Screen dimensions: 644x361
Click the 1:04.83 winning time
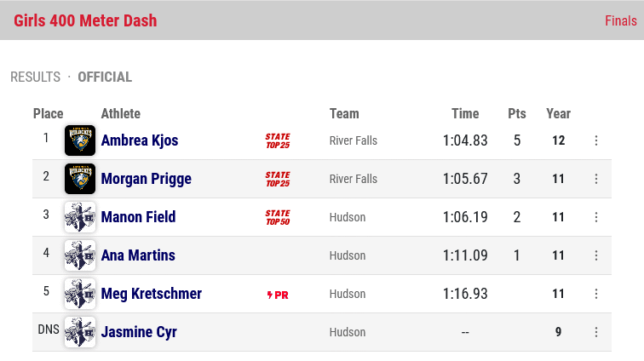click(465, 140)
